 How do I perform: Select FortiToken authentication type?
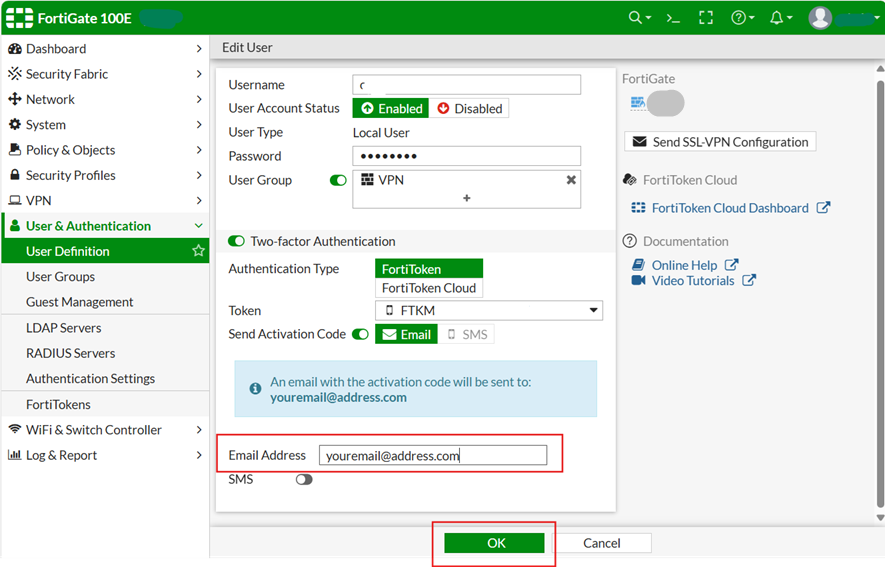pyautogui.click(x=429, y=269)
